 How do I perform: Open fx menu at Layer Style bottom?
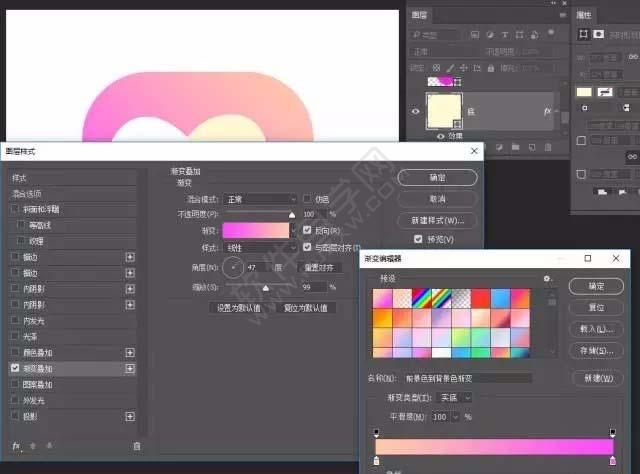click(x=16, y=446)
